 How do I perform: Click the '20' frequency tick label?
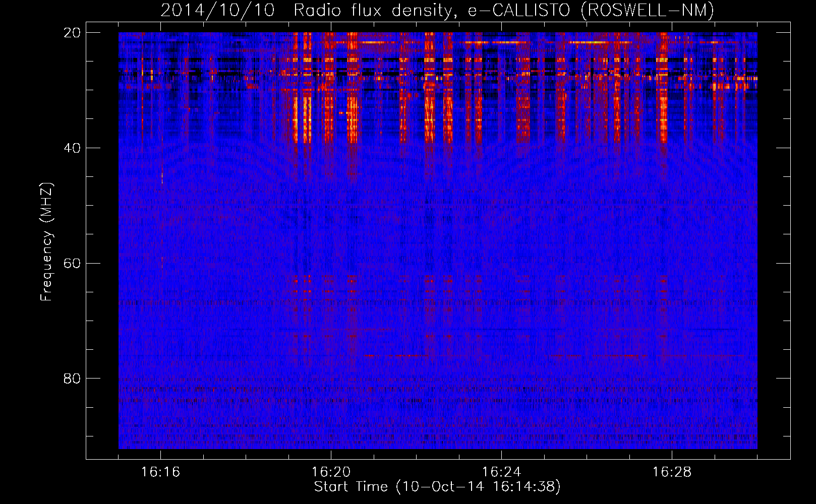pos(73,33)
